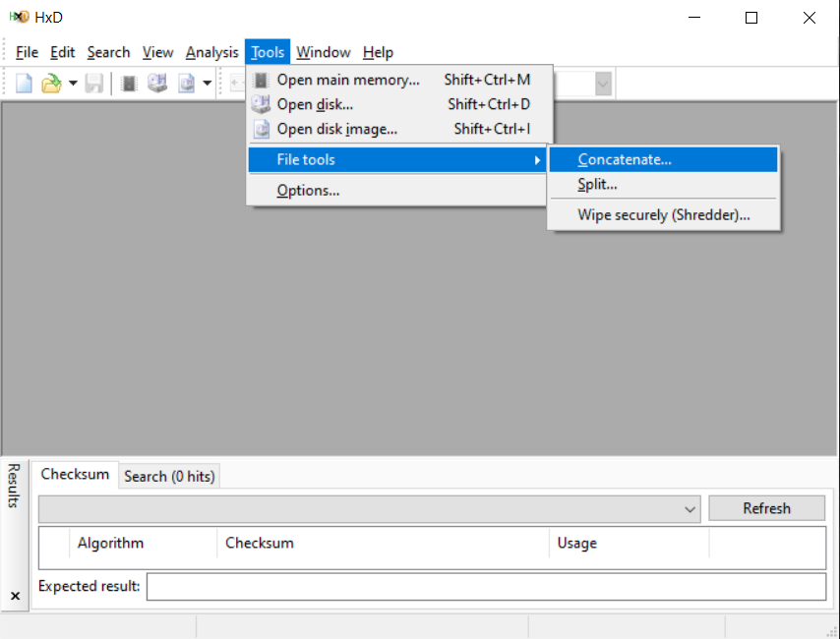Click the Expected result input field
840x639 pixels.
486,587
